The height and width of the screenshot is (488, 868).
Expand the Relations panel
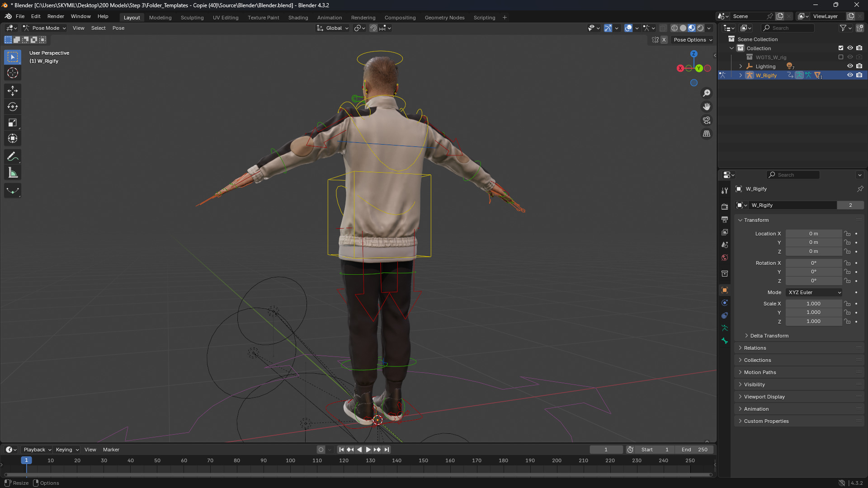pyautogui.click(x=755, y=348)
